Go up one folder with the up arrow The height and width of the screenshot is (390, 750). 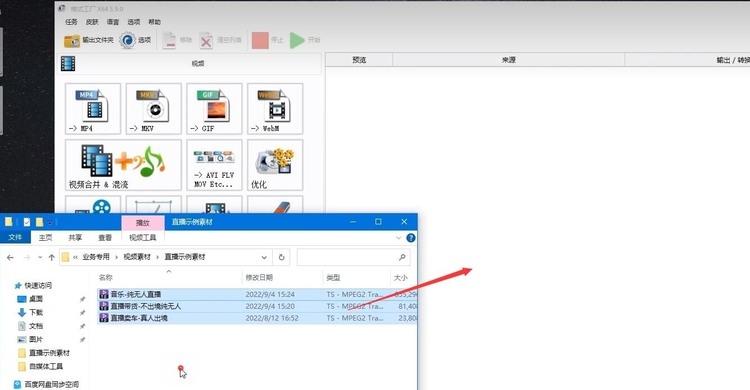[x=51, y=257]
